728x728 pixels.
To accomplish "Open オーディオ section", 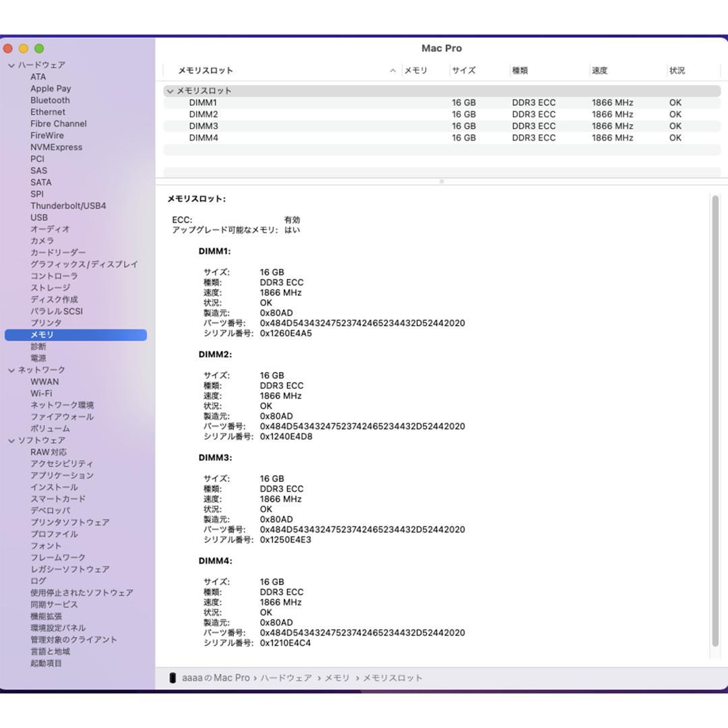I will (x=50, y=229).
